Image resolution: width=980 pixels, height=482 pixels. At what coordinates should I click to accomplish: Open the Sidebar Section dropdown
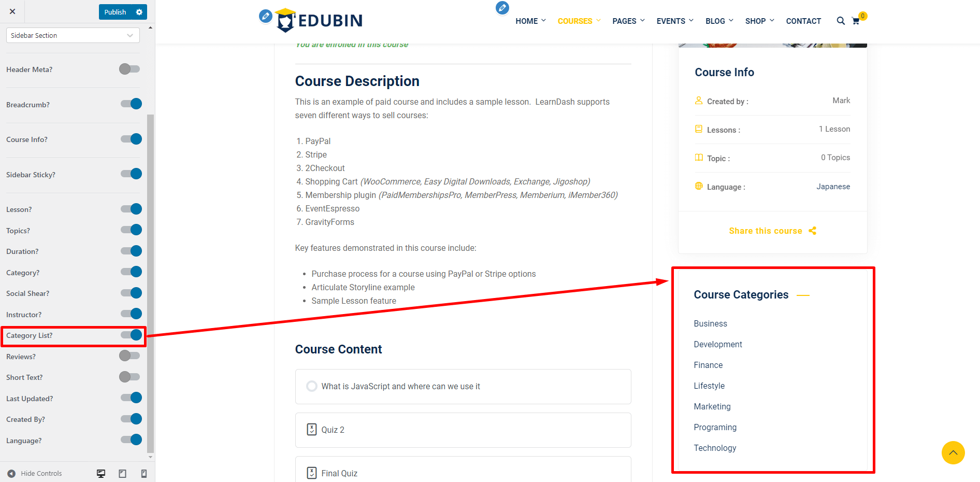[x=73, y=35]
